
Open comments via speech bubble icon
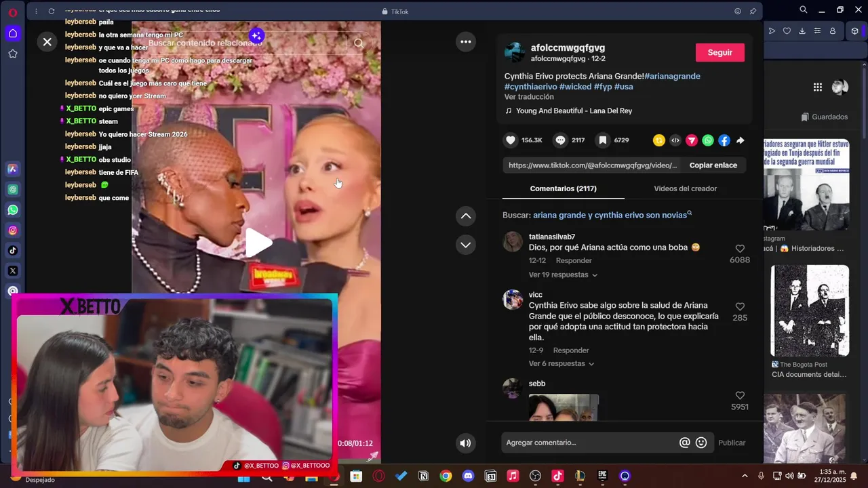click(x=560, y=140)
